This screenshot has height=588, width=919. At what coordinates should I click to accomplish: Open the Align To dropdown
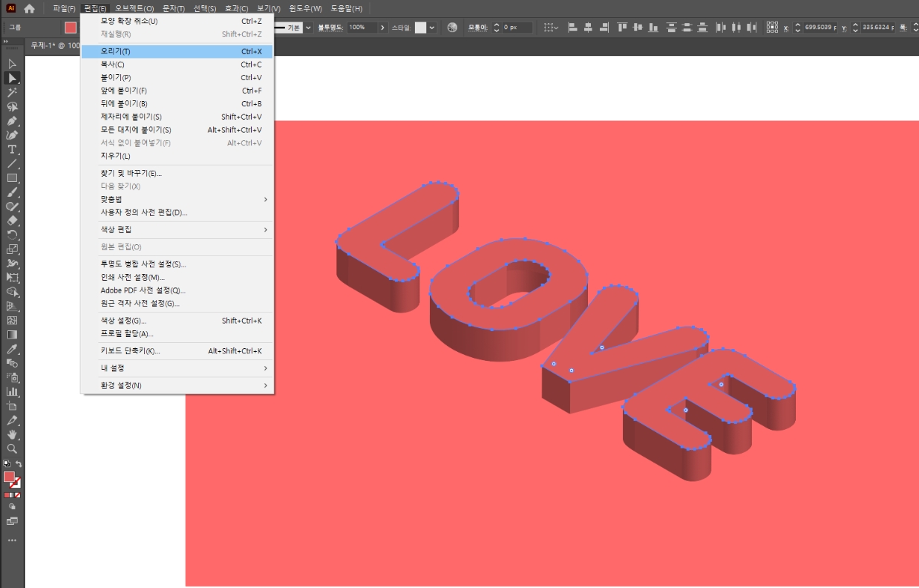tap(550, 27)
